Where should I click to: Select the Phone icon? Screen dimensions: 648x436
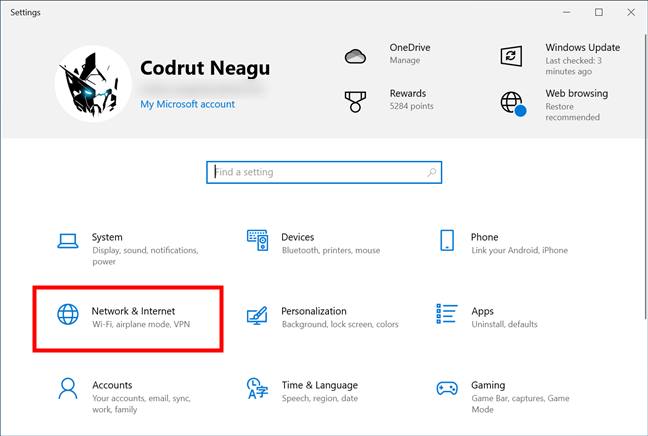click(x=447, y=241)
